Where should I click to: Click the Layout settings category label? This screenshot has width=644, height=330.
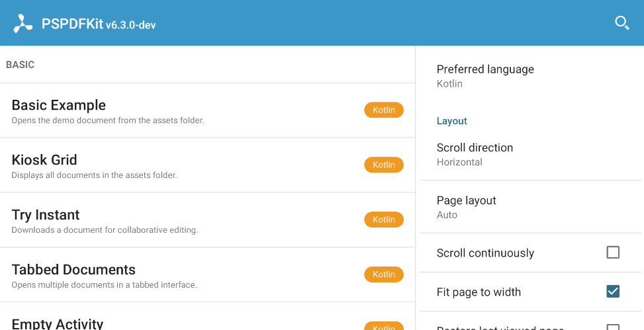click(452, 121)
